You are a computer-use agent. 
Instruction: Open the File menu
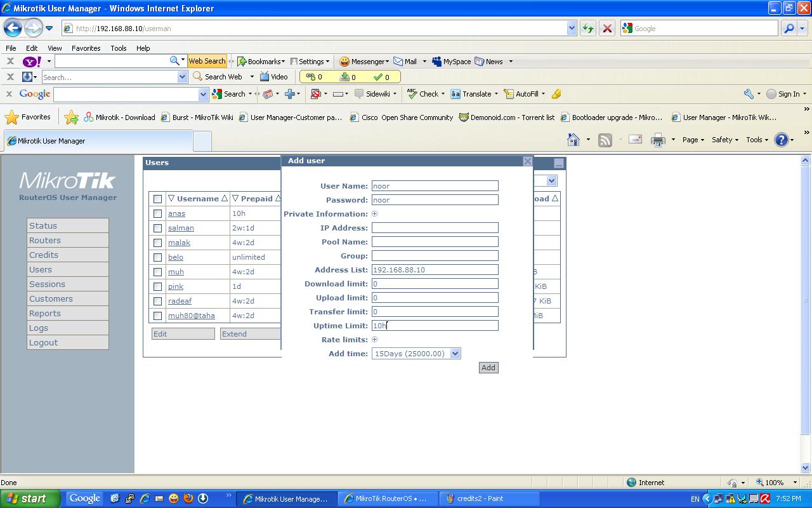(x=11, y=48)
